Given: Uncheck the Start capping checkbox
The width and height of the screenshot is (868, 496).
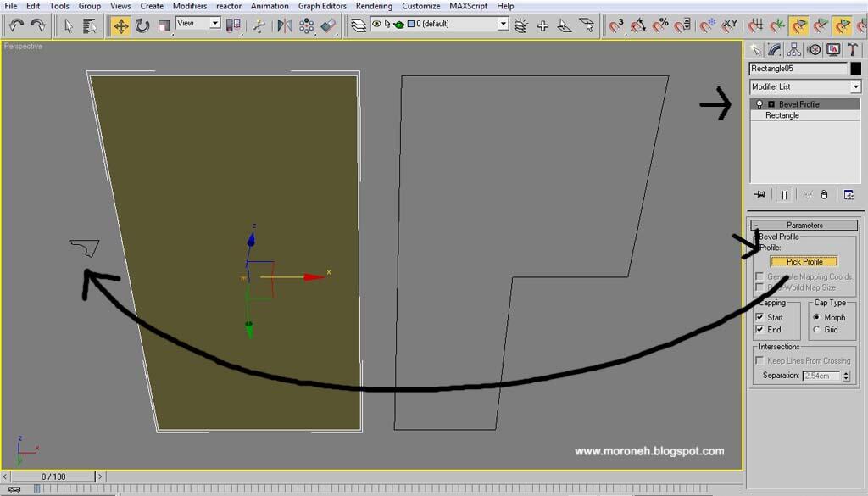Looking at the screenshot, I should (x=759, y=317).
